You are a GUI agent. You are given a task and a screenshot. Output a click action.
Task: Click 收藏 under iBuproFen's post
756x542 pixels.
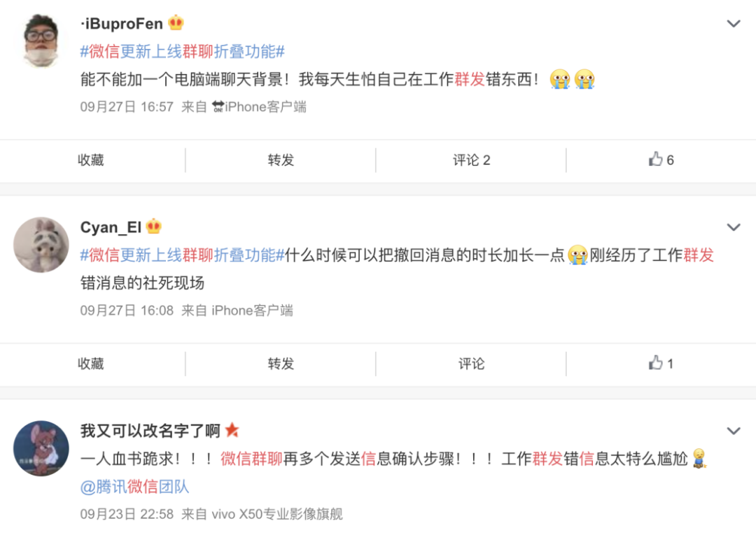point(91,160)
